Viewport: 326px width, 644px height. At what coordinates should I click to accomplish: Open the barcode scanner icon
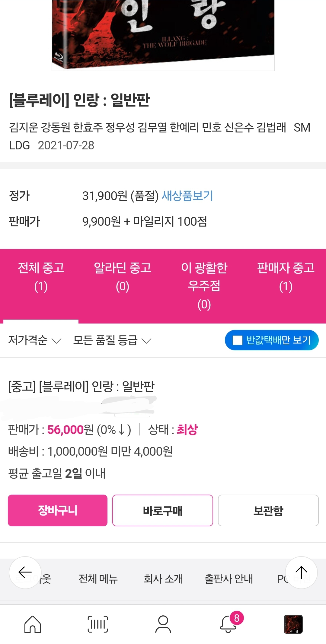(x=98, y=624)
